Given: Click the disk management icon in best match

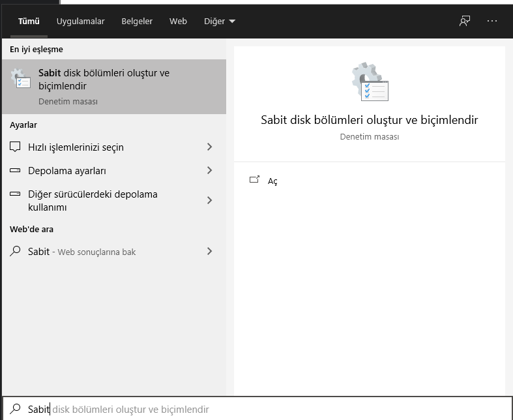Looking at the screenshot, I should [x=21, y=78].
